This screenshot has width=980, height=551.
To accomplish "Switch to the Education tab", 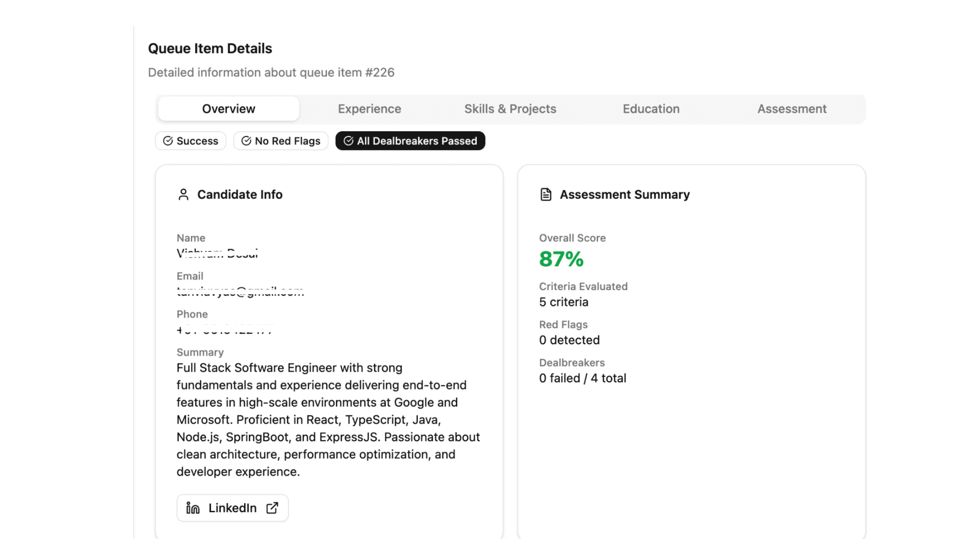I will pyautogui.click(x=651, y=109).
